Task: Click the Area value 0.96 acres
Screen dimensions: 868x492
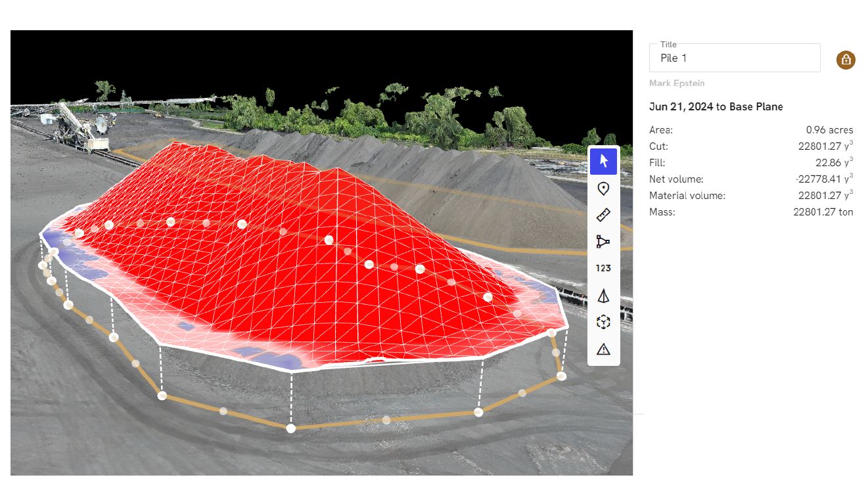Action: click(829, 130)
